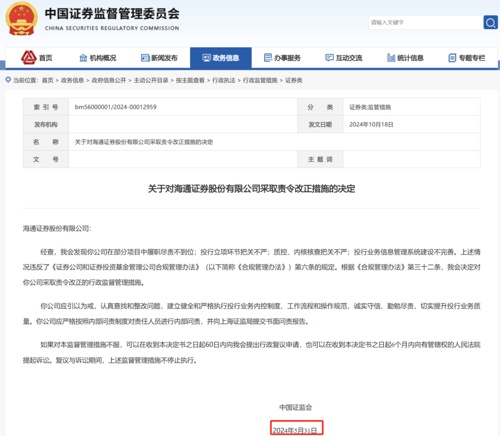
Task: Click the chart icon beside 统计信息
Action: pyautogui.click(x=391, y=58)
